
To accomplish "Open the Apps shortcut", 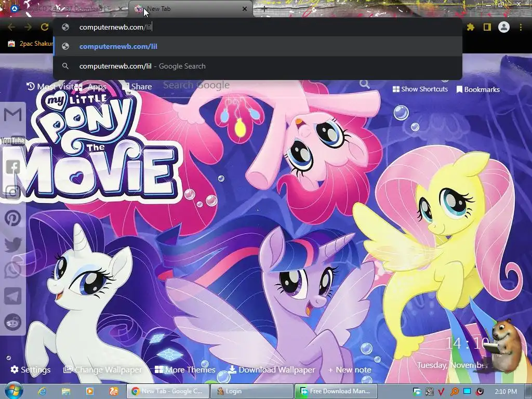I will 90,87.
